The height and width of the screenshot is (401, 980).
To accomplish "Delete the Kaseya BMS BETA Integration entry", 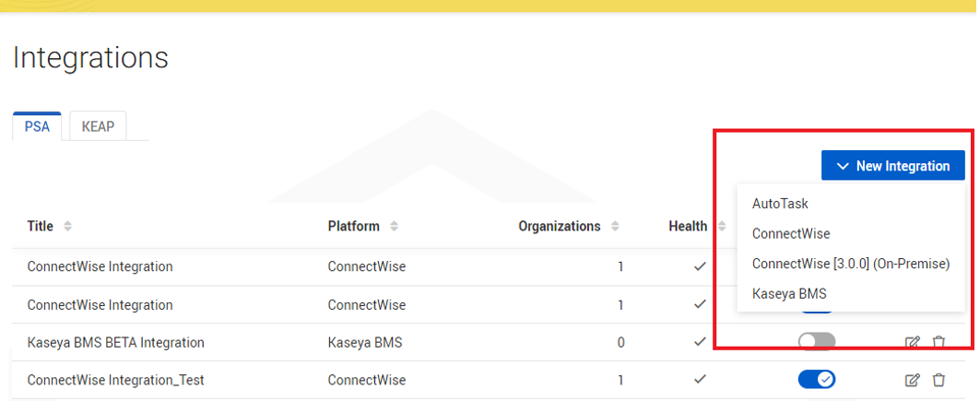I will 939,342.
